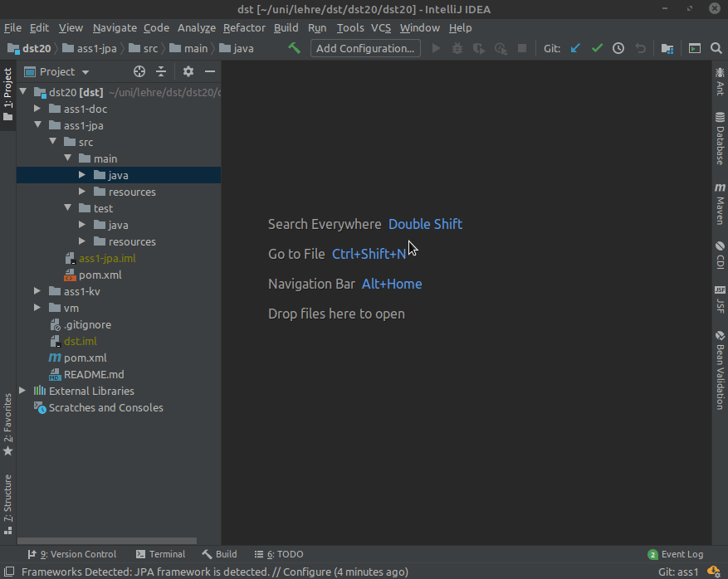This screenshot has width=728, height=579.
Task: Click the Run Anything icon in toolbar
Action: point(695,48)
